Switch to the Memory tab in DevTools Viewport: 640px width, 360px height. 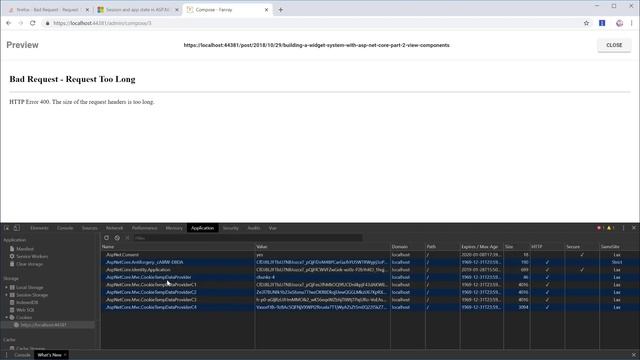[x=174, y=228]
